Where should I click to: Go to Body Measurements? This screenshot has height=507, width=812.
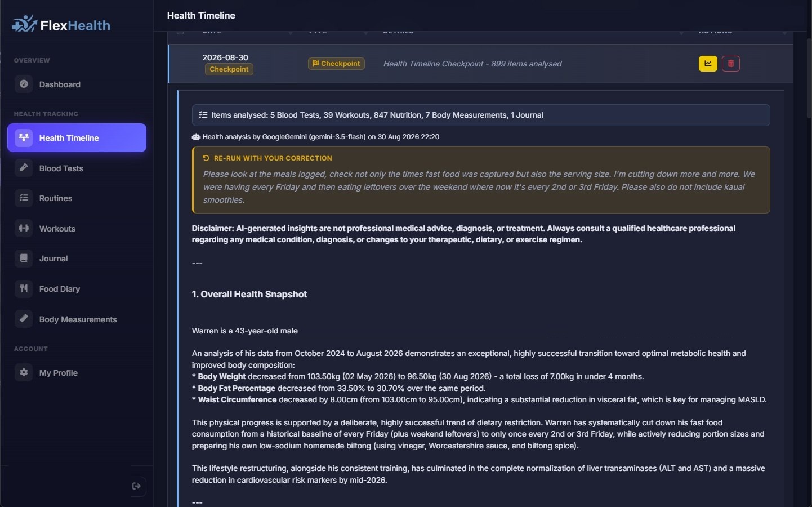77,319
